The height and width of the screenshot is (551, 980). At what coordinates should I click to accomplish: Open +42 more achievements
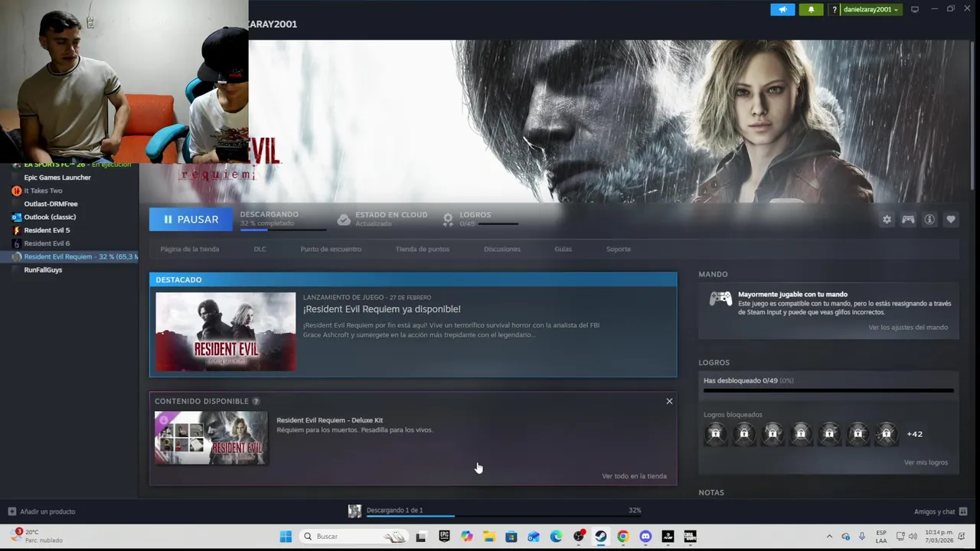tap(914, 434)
